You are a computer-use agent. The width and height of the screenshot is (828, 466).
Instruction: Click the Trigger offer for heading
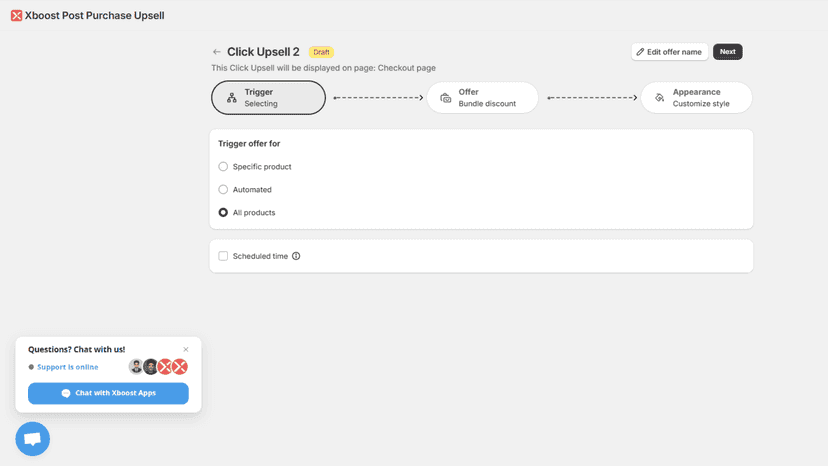[249, 144]
